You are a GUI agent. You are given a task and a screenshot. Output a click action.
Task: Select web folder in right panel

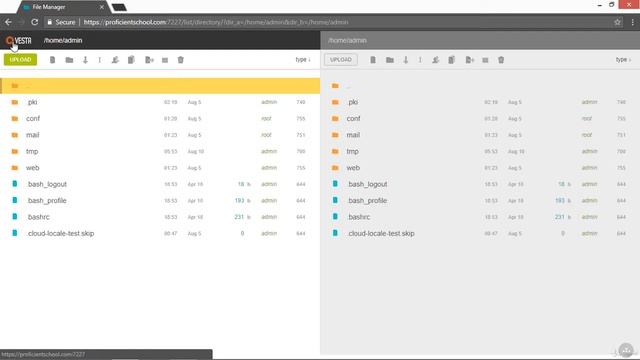480,168
